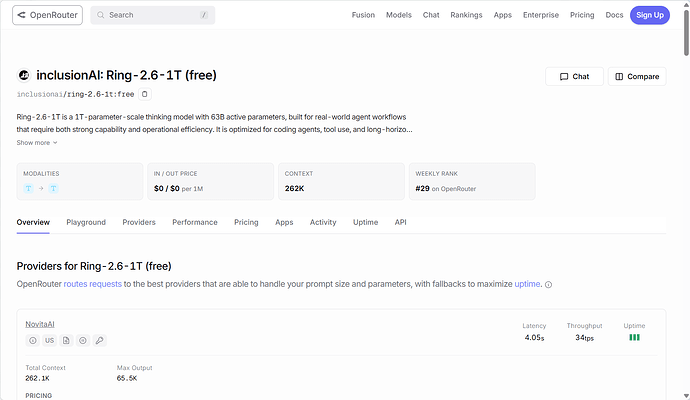Screen dimensions: 690x400
Task: Click the inclusionAI model avatar icon
Action: 24,76
